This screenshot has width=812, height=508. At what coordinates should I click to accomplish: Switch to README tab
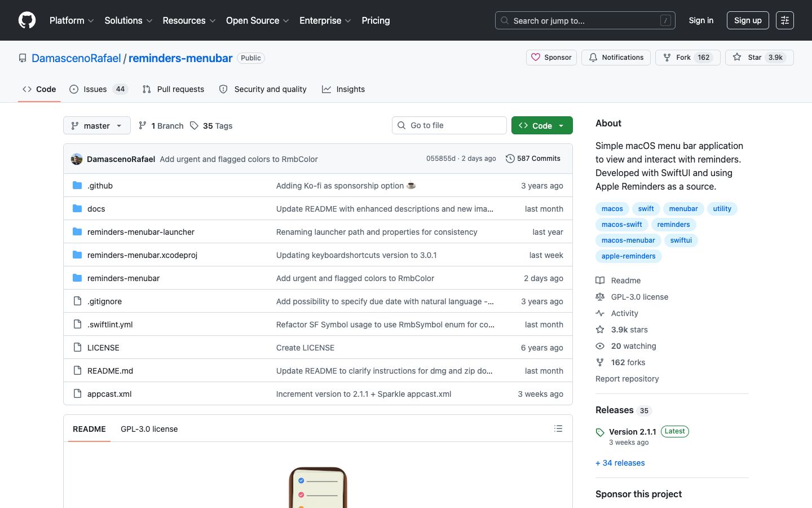click(89, 429)
